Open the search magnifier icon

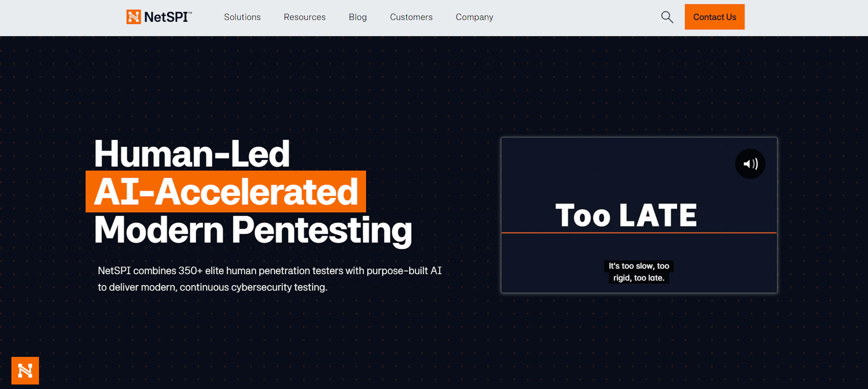pyautogui.click(x=667, y=17)
